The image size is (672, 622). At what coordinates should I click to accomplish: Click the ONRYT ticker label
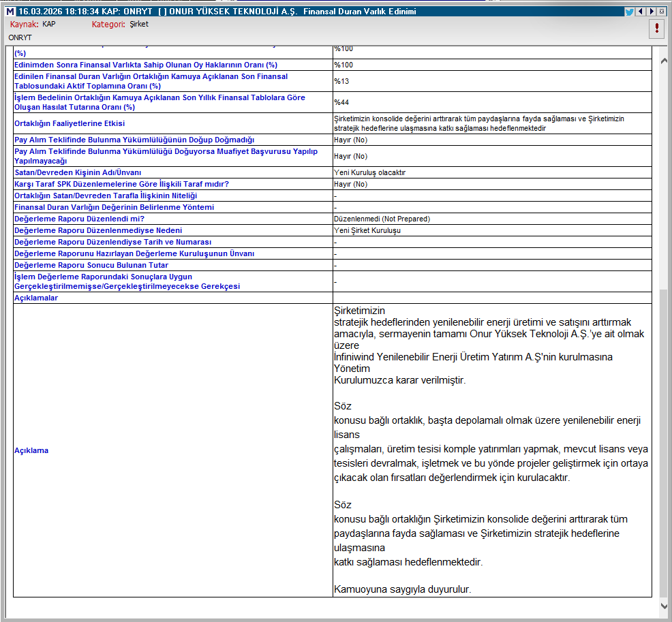click(20, 37)
